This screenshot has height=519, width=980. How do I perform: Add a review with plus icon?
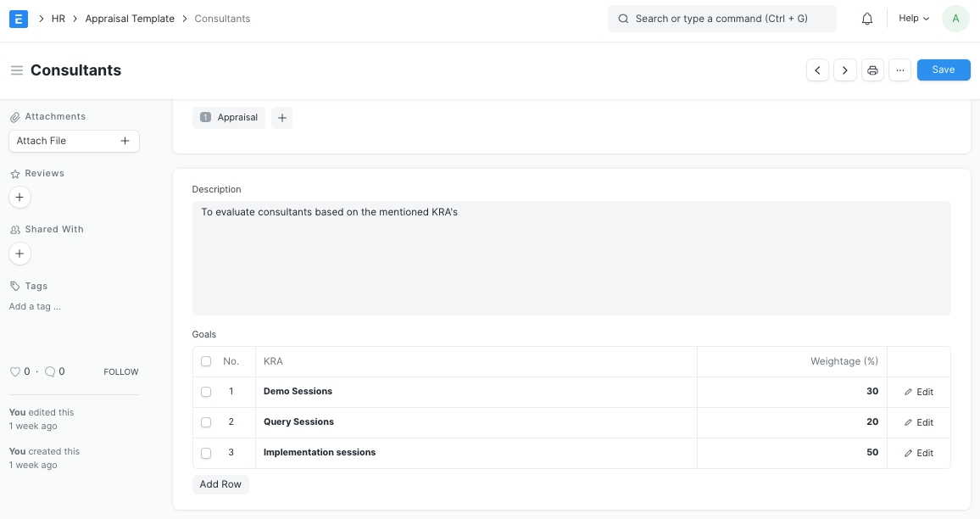[19, 198]
